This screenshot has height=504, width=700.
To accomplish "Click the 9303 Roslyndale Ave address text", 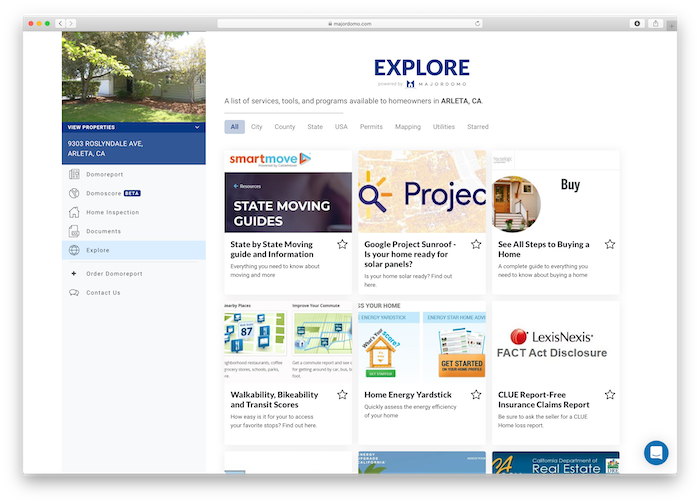I will [x=105, y=148].
